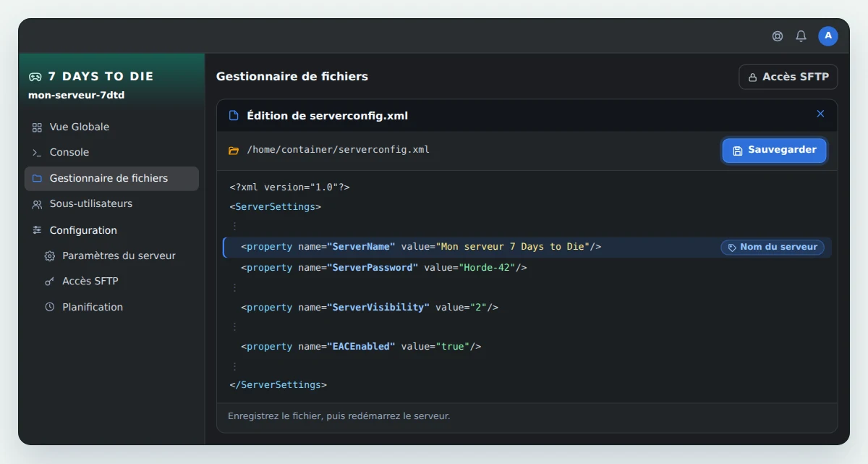Expand hidden lines before closing ServerSettings tag
The image size is (868, 464).
(x=234, y=366)
